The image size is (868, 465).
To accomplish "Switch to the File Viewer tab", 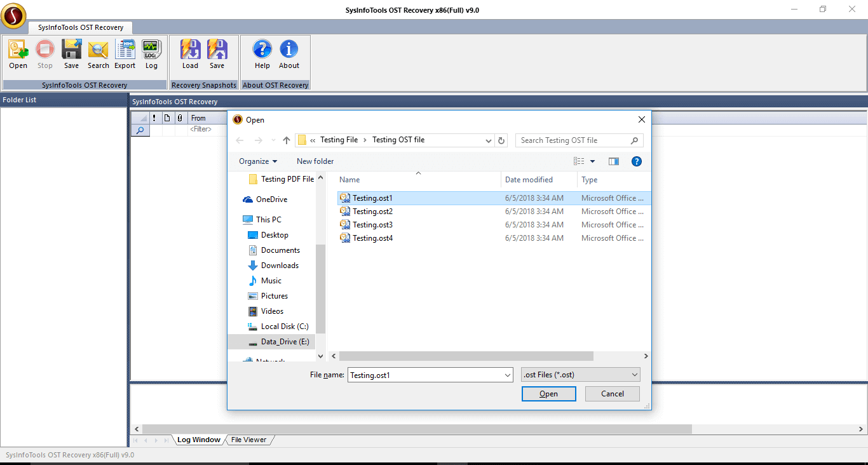I will 248,440.
